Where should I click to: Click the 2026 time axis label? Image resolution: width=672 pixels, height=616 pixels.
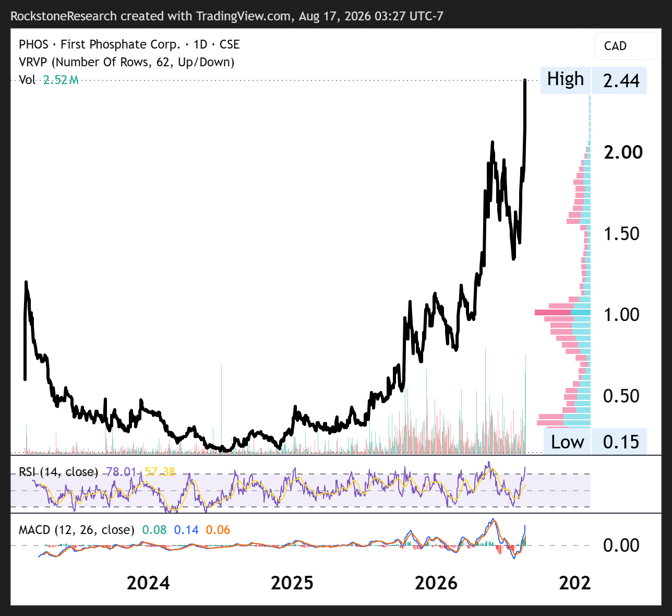pos(436,583)
